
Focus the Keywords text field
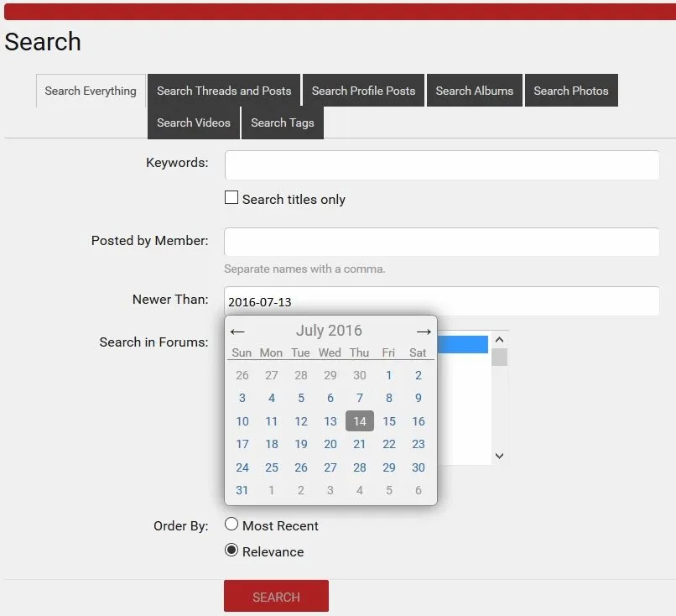point(441,165)
